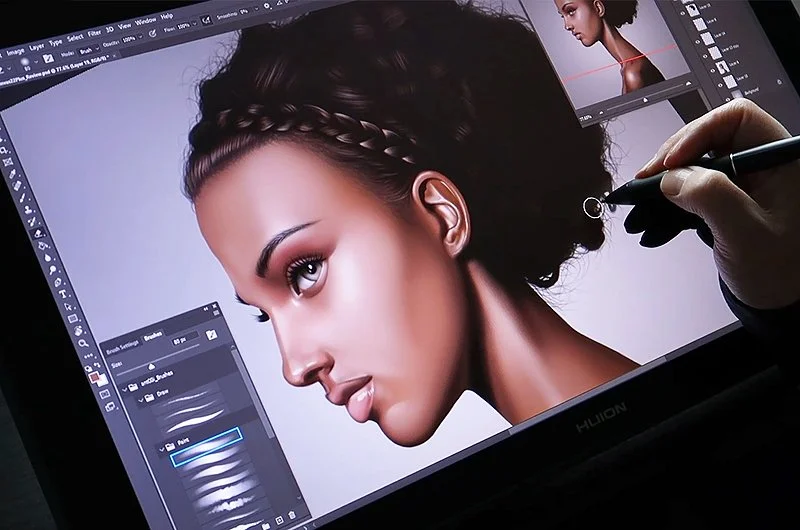Open the brush preset picker dropdown
The height and width of the screenshot is (530, 800).
coord(36,62)
